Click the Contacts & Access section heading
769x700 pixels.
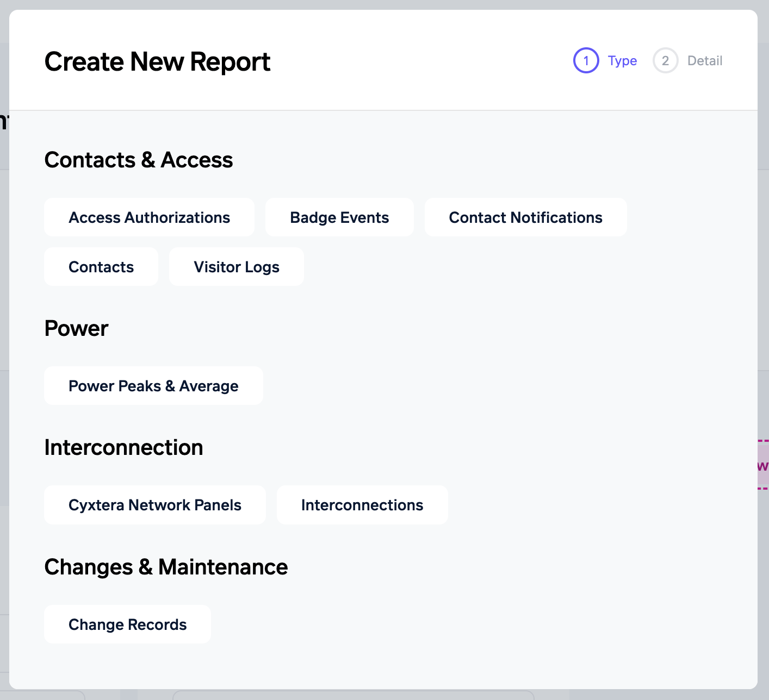pyautogui.click(x=139, y=160)
